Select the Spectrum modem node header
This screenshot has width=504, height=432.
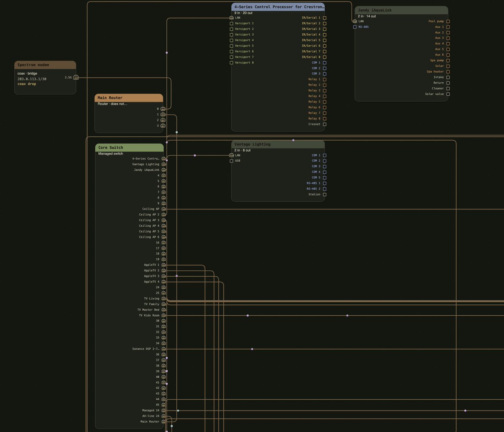click(x=45, y=65)
